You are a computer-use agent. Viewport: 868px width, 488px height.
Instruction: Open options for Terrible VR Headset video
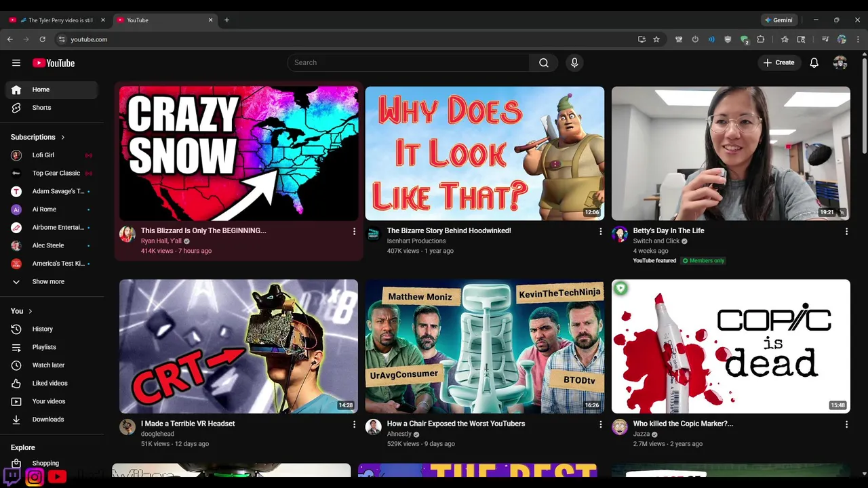[354, 424]
